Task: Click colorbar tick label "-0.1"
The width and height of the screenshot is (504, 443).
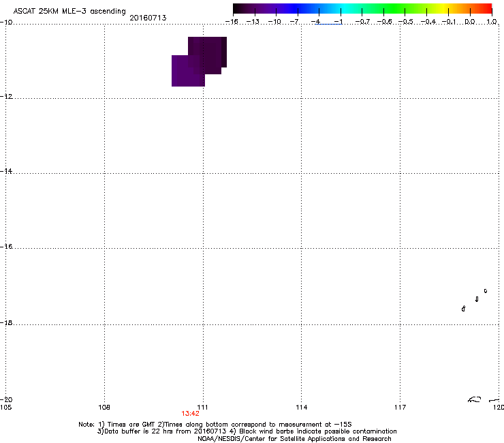Action: pos(449,22)
